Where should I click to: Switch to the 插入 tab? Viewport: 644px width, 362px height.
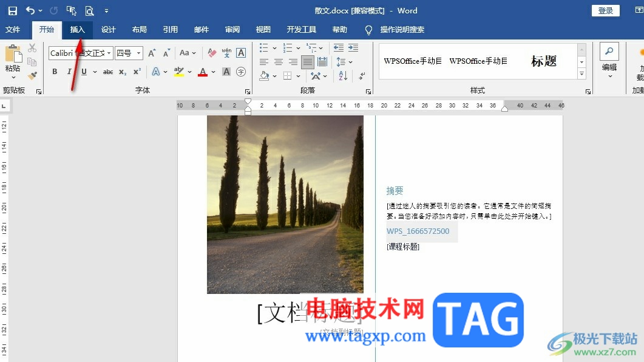(x=77, y=30)
